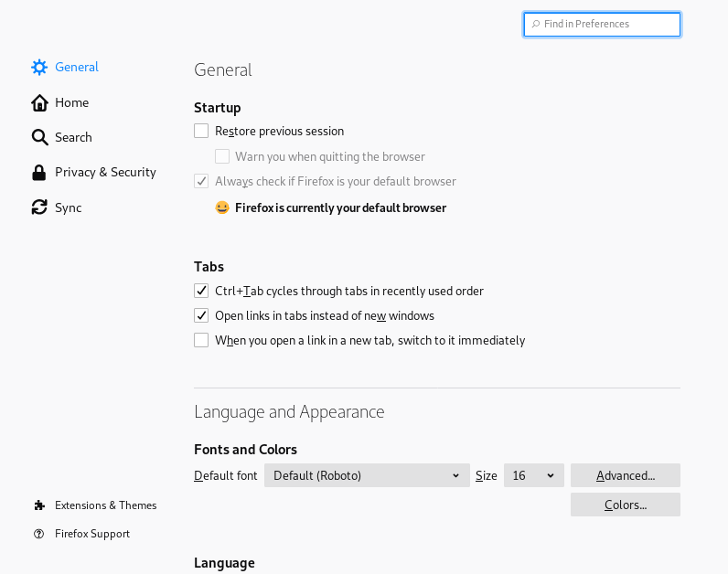Open the Default font dropdown

[x=367, y=475]
